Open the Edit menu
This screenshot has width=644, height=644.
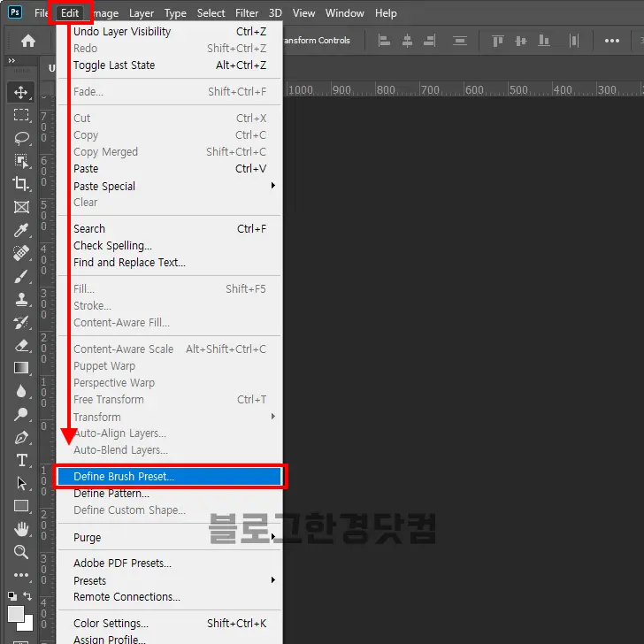pos(70,13)
